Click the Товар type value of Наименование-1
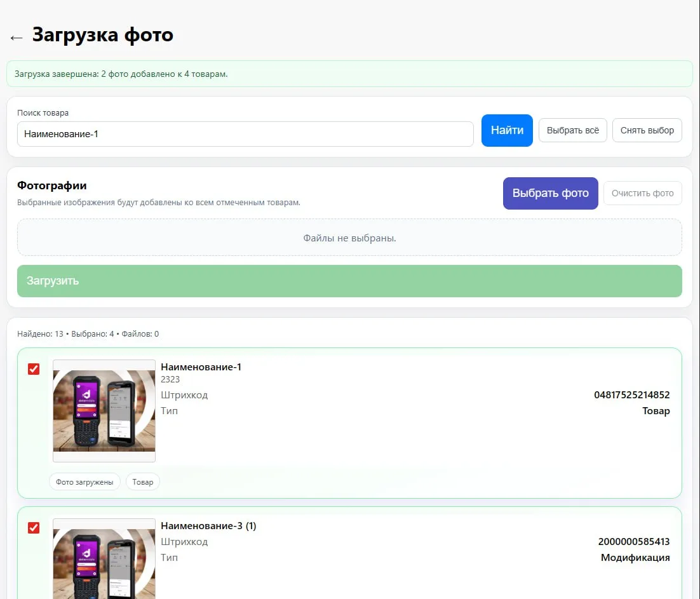Screen dimensions: 700x599 [x=656, y=410]
